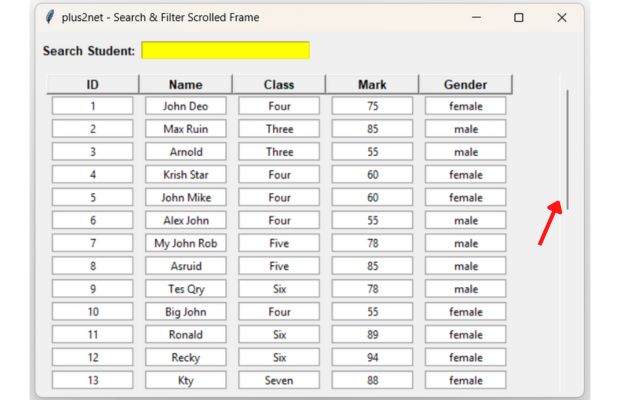Click the Gender column header
This screenshot has width=620, height=400.
(466, 84)
